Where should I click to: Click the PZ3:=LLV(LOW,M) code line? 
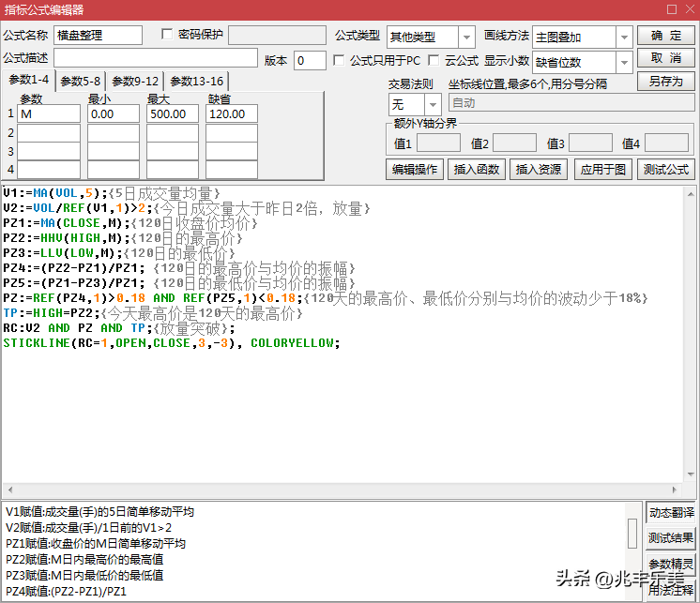click(x=119, y=253)
